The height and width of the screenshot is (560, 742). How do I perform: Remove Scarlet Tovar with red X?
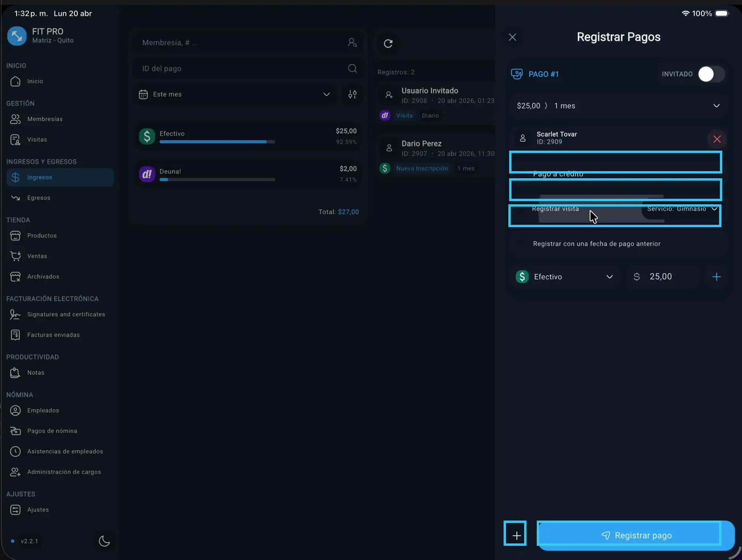point(717,139)
